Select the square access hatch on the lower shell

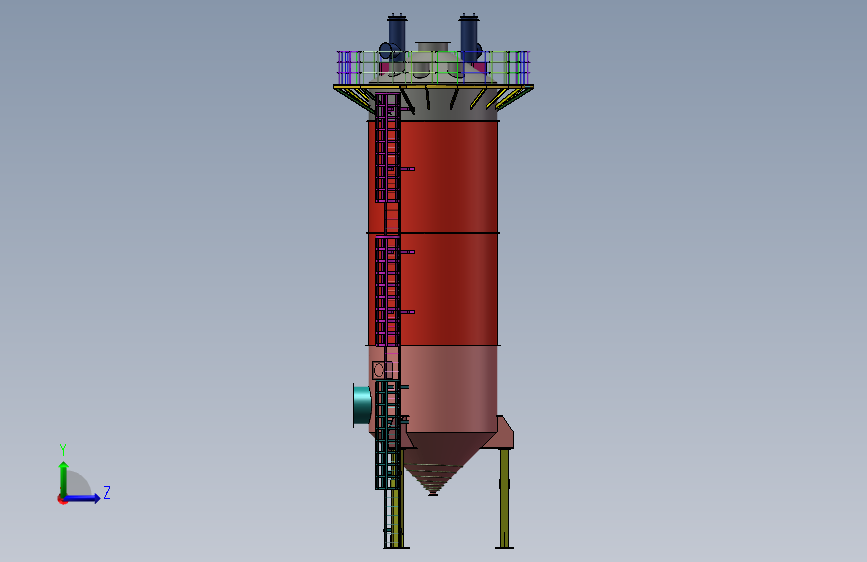[382, 370]
